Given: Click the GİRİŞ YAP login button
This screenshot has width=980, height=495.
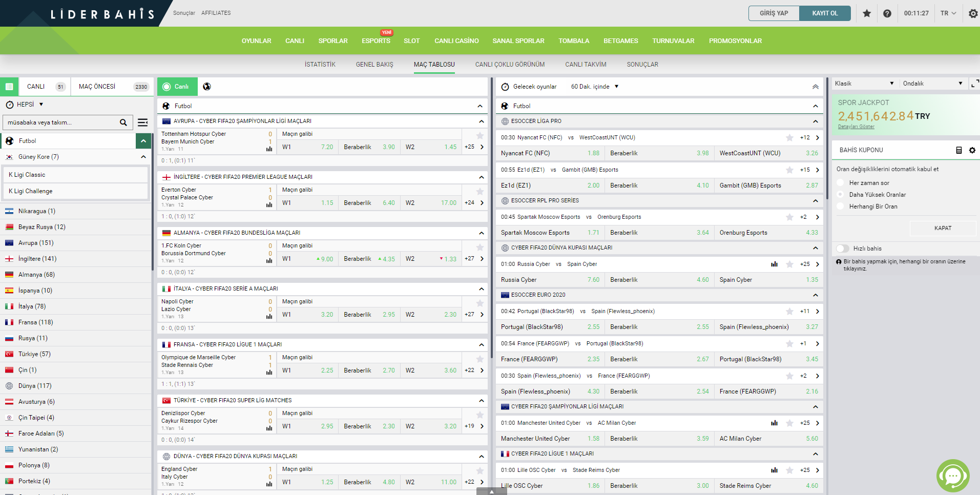Looking at the screenshot, I should coord(774,13).
